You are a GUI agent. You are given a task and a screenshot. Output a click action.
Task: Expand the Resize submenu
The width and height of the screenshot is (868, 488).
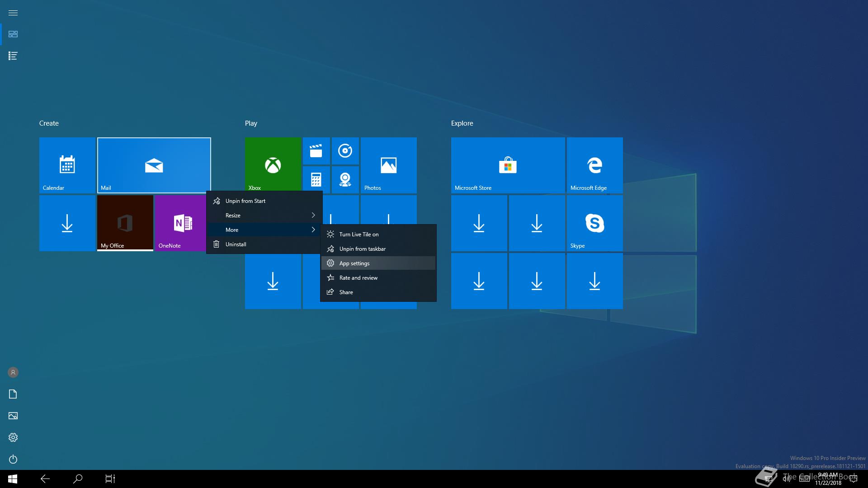tap(264, 216)
